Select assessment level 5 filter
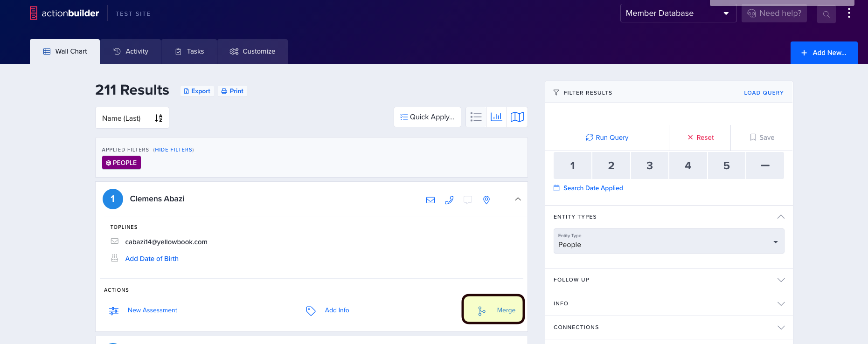868x344 pixels. pos(727,165)
